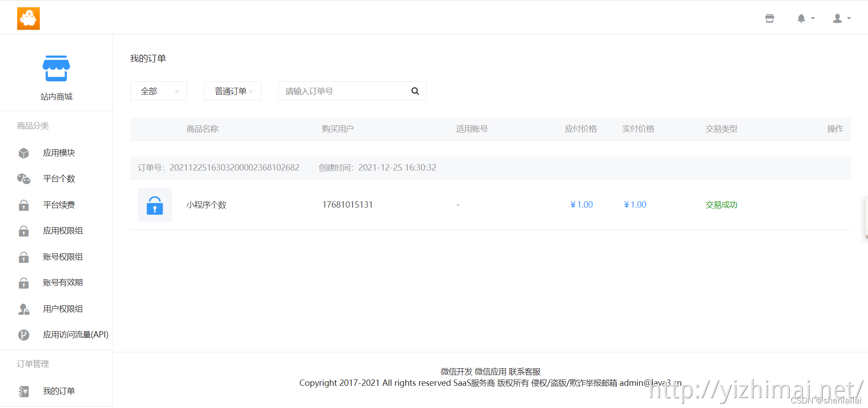This screenshot has height=408, width=868.
Task: Open the user account menu
Action: (842, 18)
